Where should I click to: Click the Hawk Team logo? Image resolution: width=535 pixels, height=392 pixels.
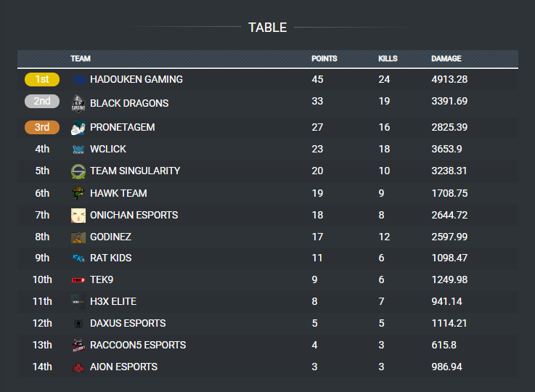[x=78, y=193]
